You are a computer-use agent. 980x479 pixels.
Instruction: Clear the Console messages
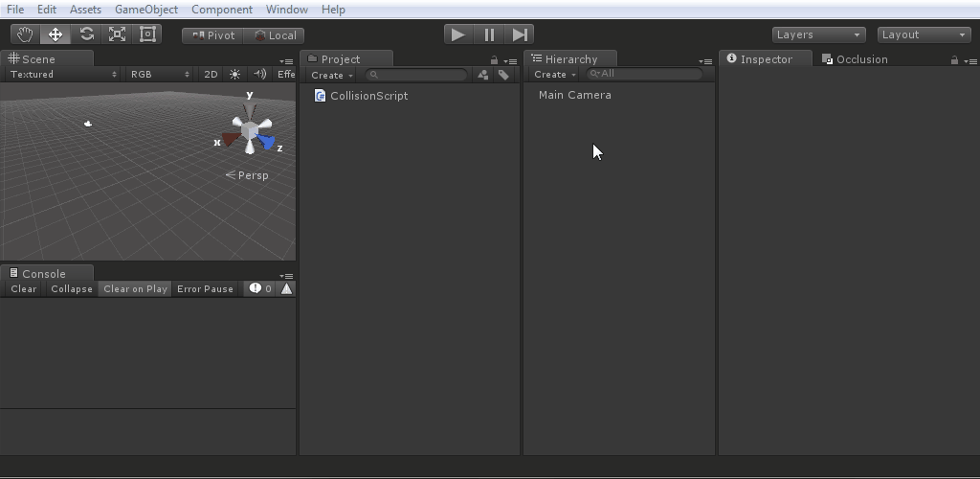click(24, 289)
